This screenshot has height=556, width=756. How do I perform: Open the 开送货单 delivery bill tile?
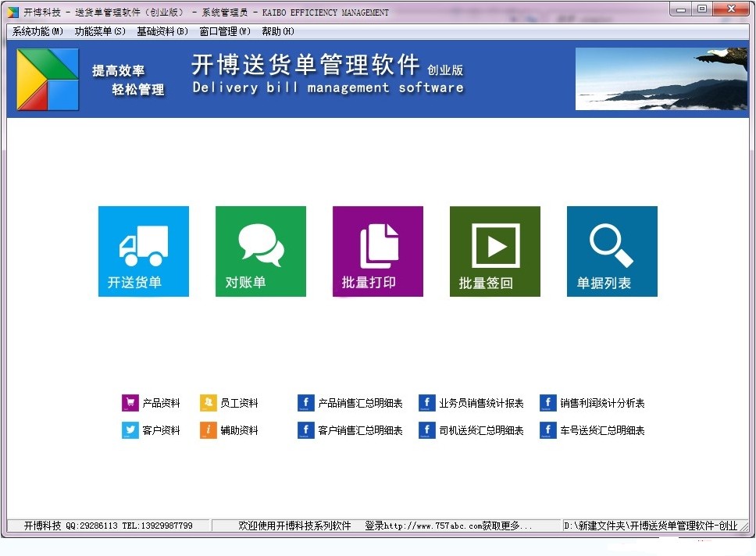pos(143,251)
